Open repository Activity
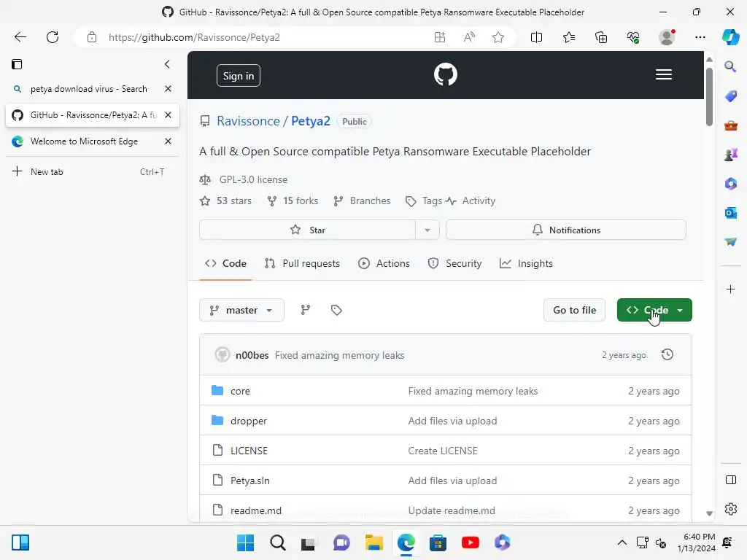This screenshot has width=747, height=560. [x=471, y=201]
